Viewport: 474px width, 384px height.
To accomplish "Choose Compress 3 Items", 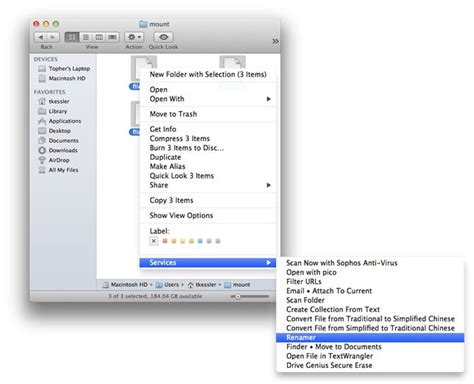I will 208,138.
